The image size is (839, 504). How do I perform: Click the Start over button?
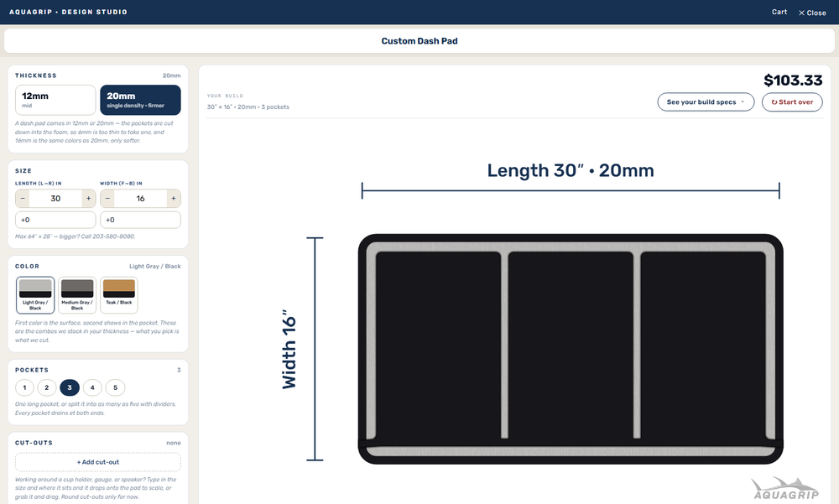[x=792, y=102]
